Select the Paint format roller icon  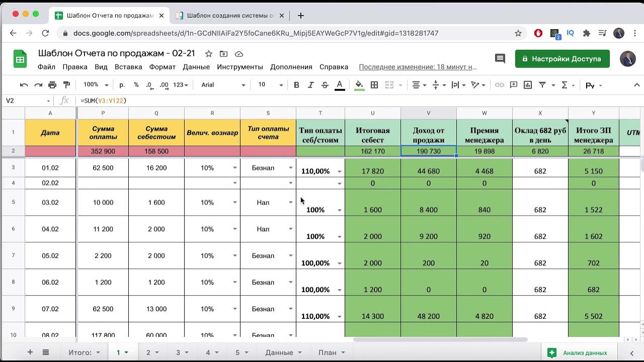coord(66,85)
